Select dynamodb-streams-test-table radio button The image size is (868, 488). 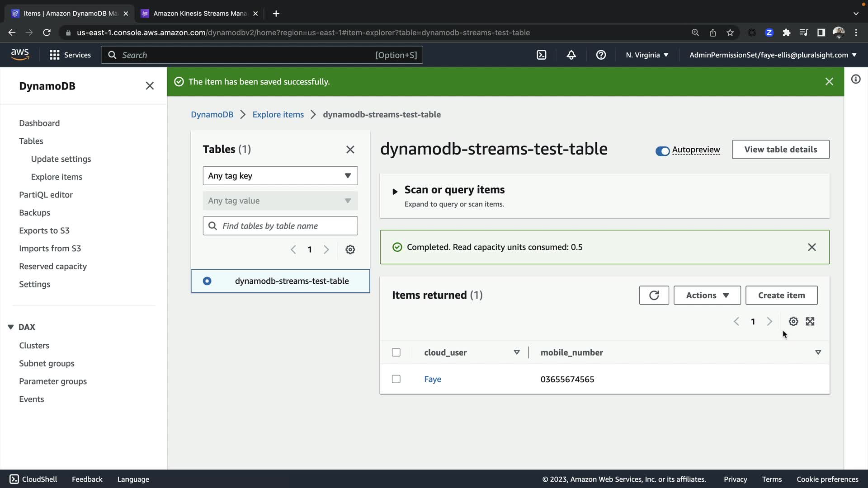pos(207,281)
